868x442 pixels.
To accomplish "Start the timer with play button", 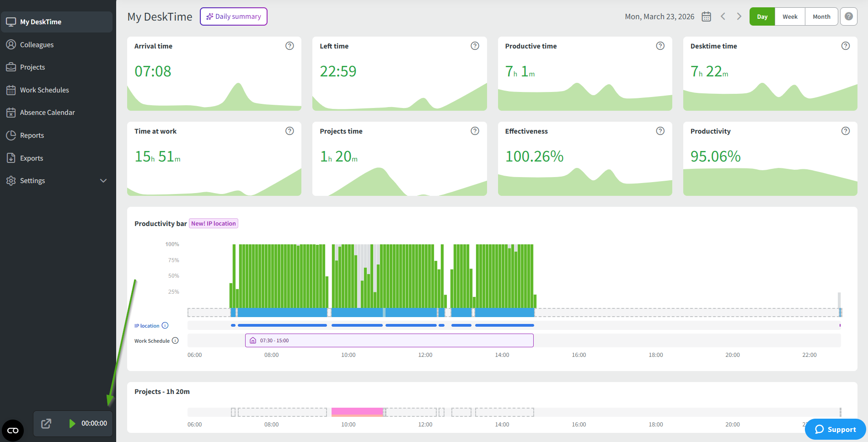I will tap(72, 424).
